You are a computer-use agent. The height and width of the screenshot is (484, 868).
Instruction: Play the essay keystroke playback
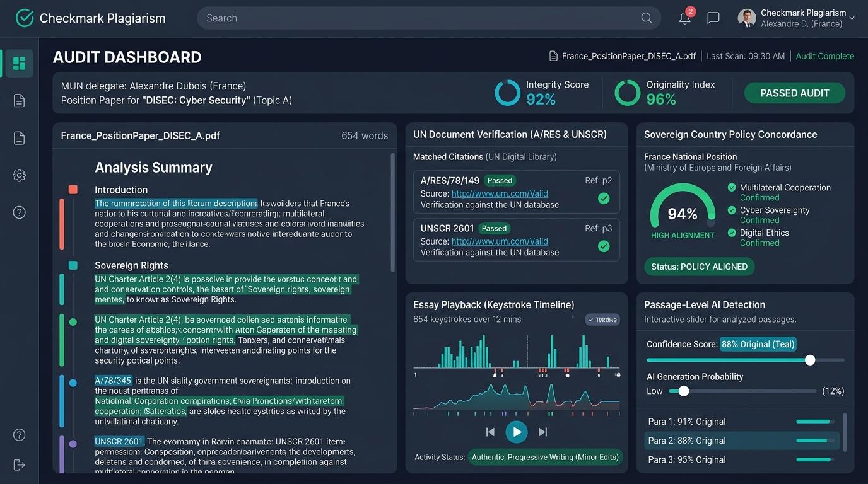(516, 432)
